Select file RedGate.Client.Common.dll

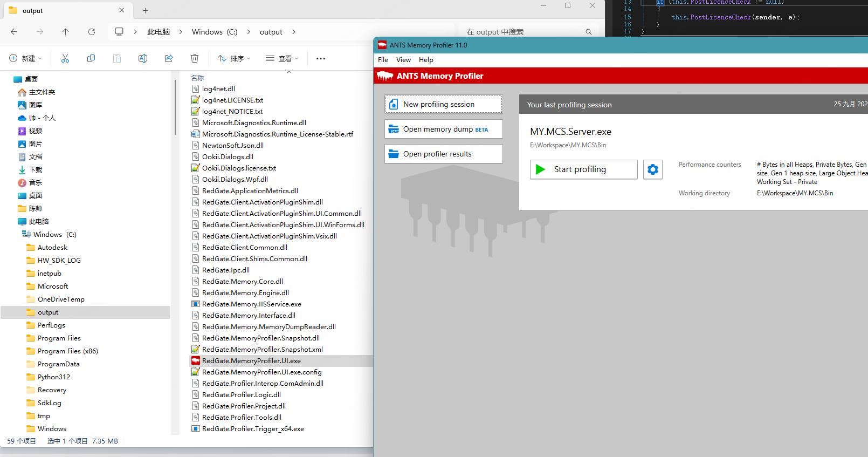coord(244,248)
